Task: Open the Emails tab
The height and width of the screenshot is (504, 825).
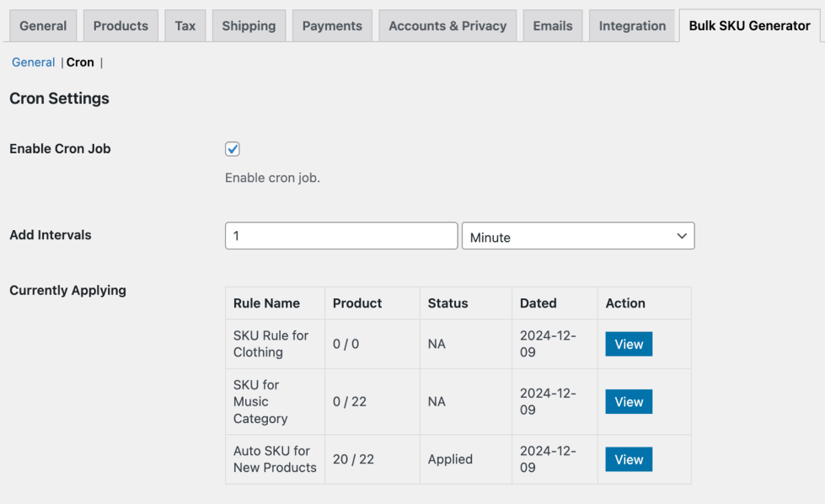Action: [553, 26]
